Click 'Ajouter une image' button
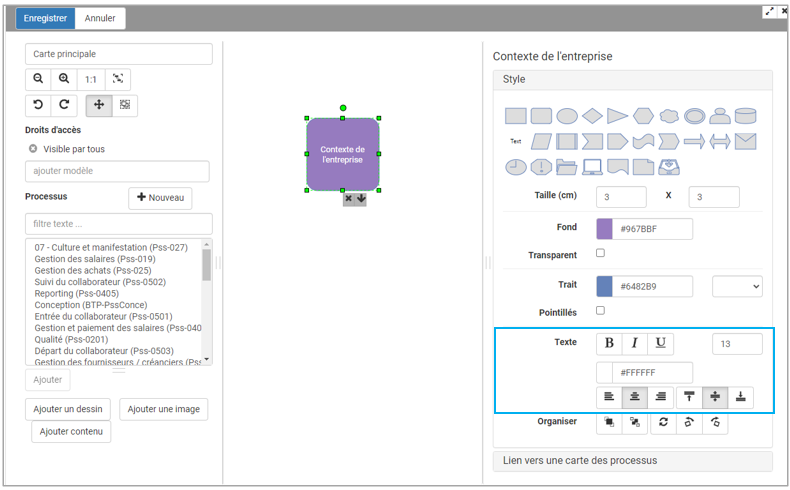The width and height of the screenshot is (790, 490). point(164,409)
